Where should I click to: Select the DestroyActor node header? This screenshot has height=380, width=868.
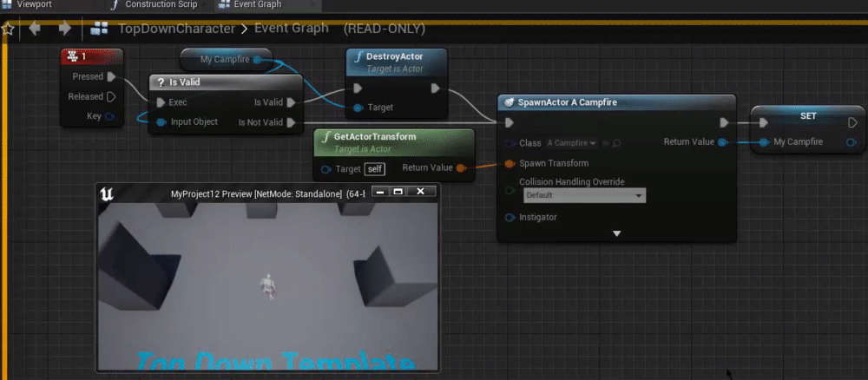[x=397, y=62]
